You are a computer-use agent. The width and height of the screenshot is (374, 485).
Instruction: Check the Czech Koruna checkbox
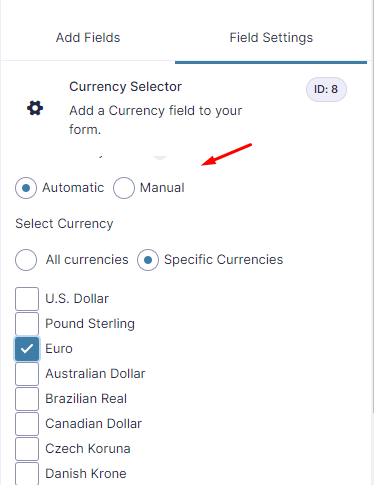[x=27, y=449]
